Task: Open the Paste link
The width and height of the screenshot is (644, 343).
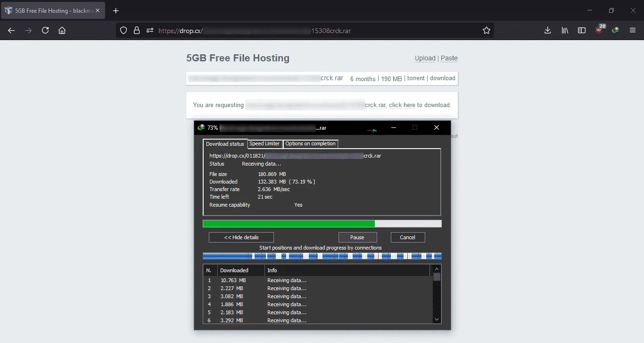Action: click(x=449, y=58)
